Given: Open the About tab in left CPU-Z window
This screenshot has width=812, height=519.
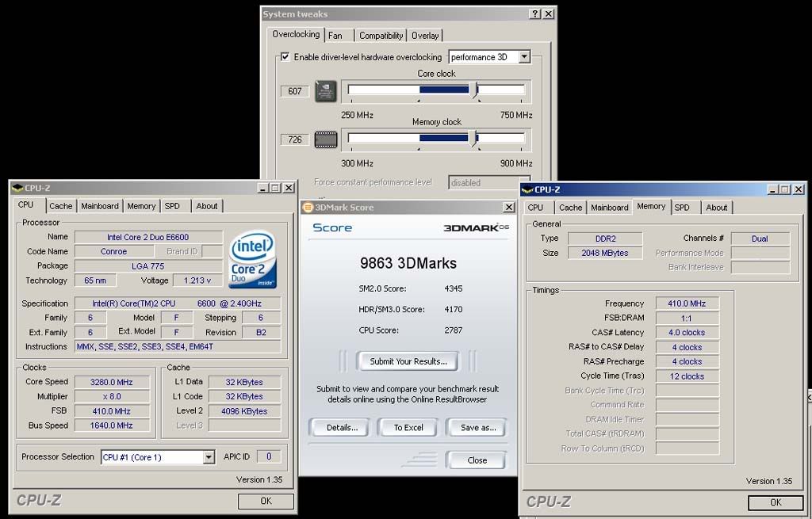Looking at the screenshot, I should click(207, 206).
